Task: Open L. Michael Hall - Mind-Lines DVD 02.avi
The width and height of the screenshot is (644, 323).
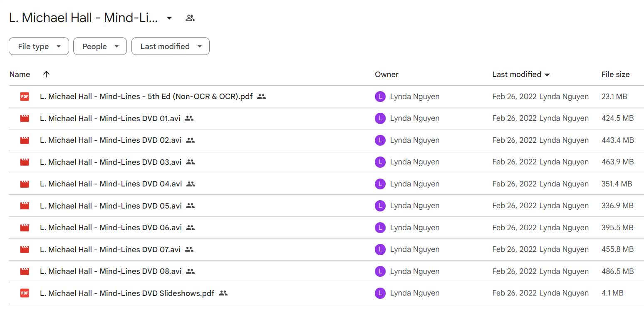Action: coord(111,140)
